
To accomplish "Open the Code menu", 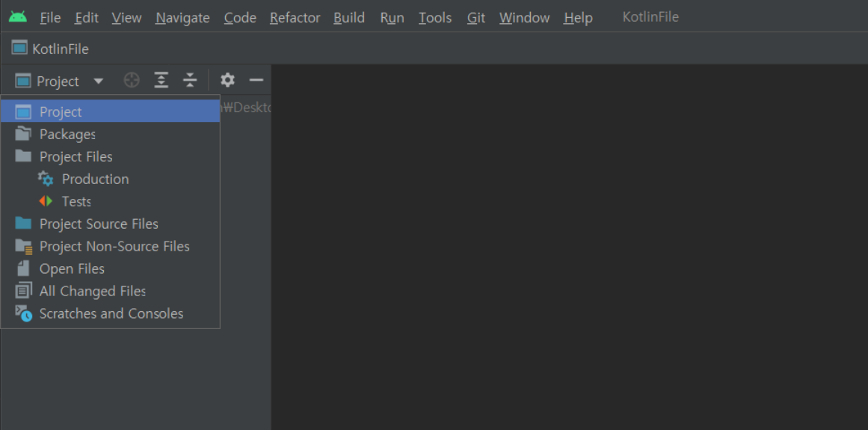I will 240,18.
